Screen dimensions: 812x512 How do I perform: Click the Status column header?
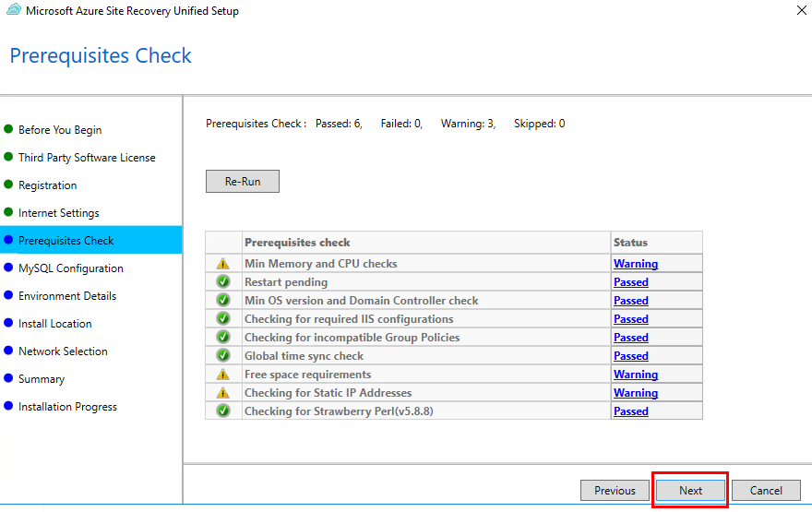point(657,243)
